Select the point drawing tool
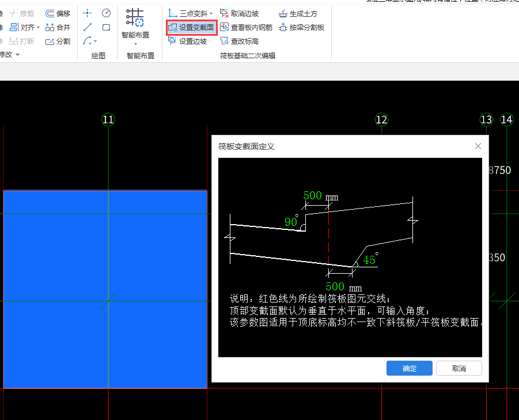 pos(88,13)
